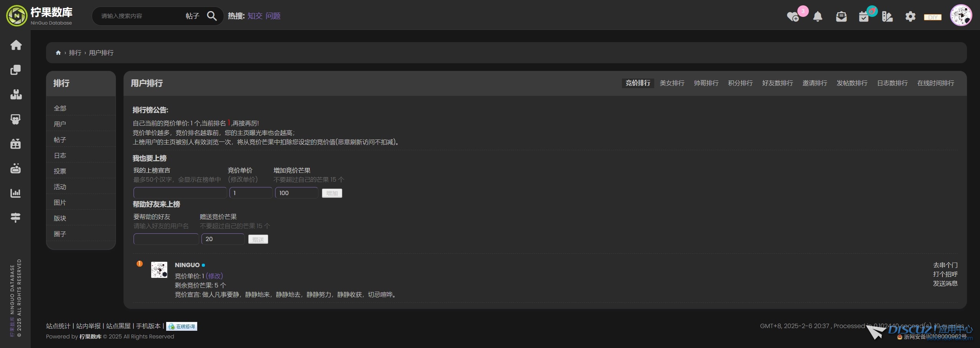
Task: Open the 帖子 search type dropdown
Action: [192, 16]
